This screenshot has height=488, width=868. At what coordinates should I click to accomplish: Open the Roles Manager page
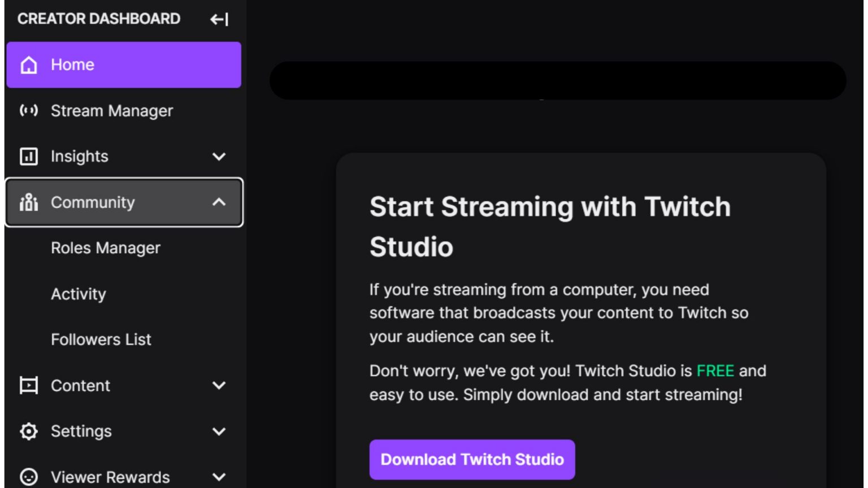pyautogui.click(x=106, y=247)
